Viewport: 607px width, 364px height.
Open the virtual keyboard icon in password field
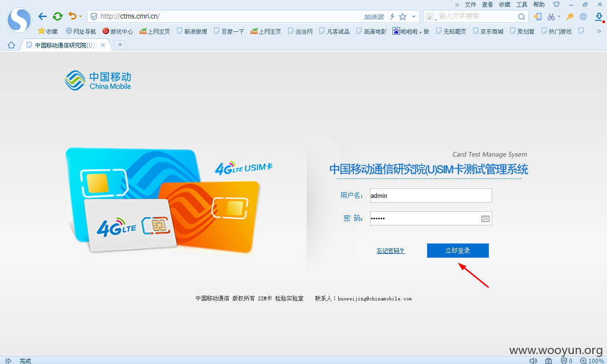tap(486, 219)
